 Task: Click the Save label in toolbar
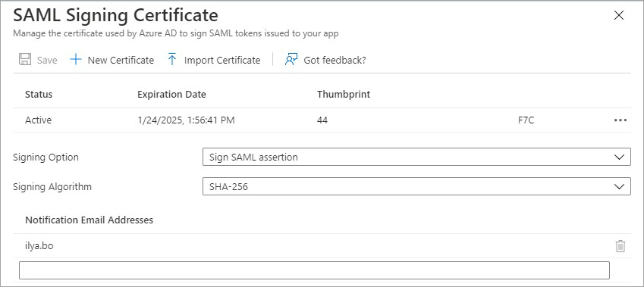point(47,61)
